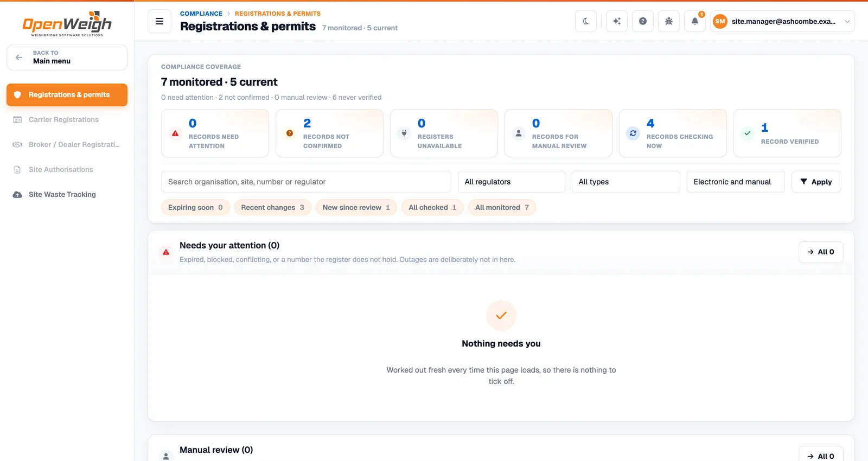Toggle the Recent changes filter chip
This screenshot has width=868, height=461.
point(273,208)
